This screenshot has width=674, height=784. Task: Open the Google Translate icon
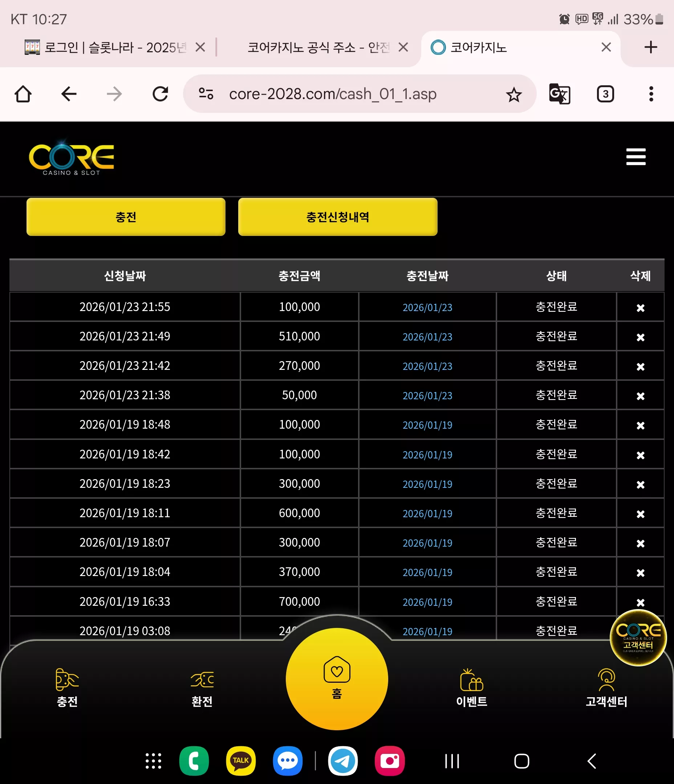(560, 94)
